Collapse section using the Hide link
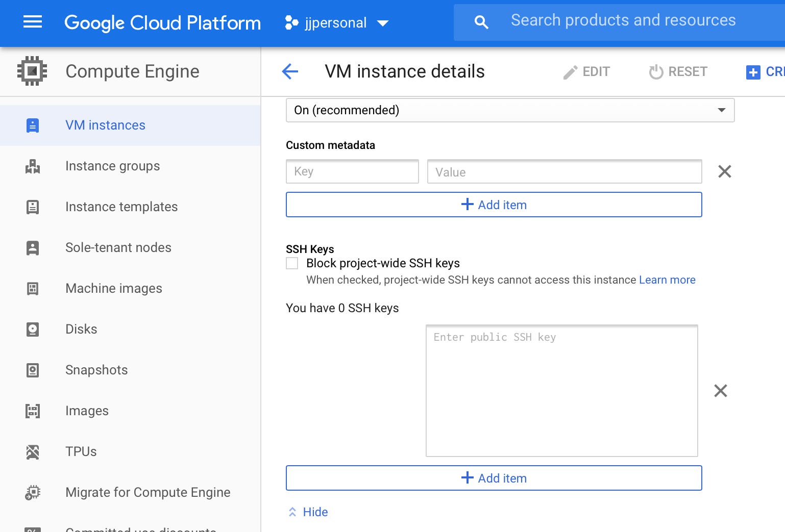This screenshot has height=532, width=785. click(x=307, y=512)
